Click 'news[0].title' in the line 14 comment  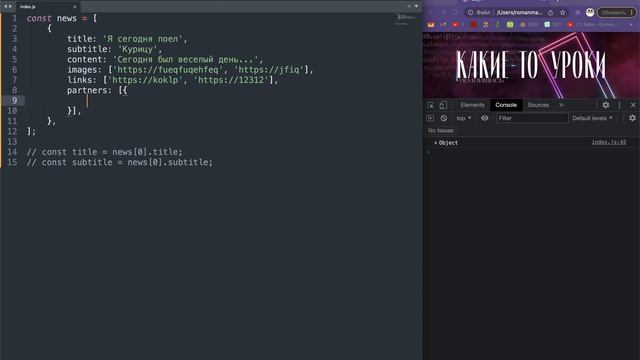click(147, 152)
